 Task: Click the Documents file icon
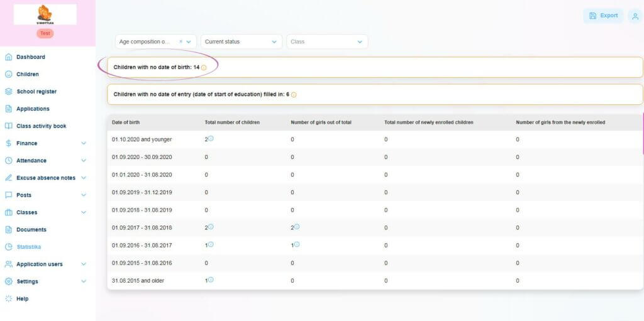[8, 229]
